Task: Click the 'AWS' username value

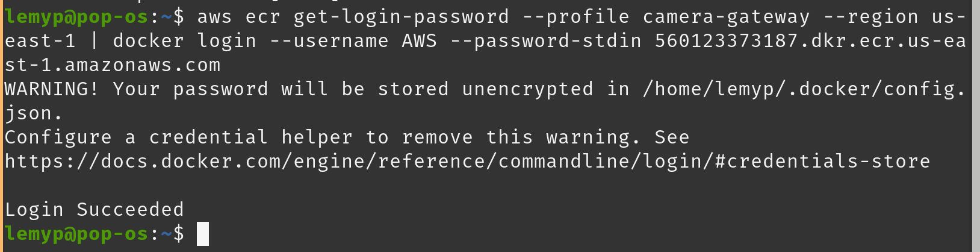Action: coord(420,41)
